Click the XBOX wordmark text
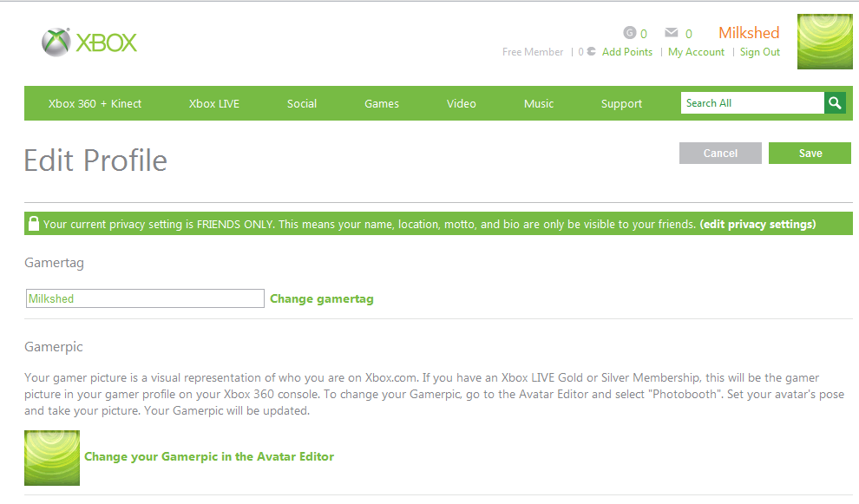 click(106, 43)
